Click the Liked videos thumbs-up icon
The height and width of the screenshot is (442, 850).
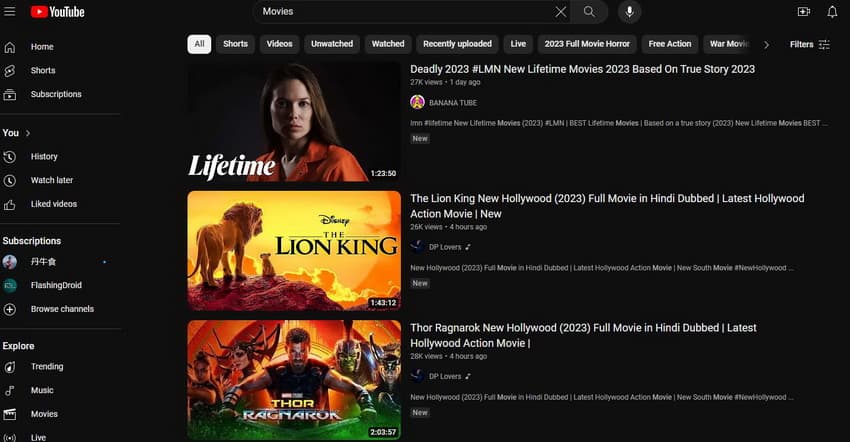click(x=10, y=204)
